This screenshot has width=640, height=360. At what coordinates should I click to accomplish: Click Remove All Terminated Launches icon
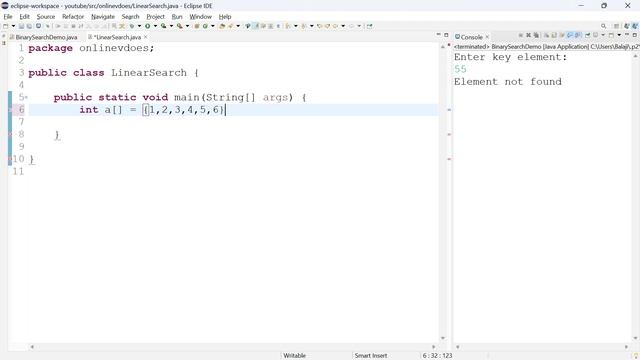pos(536,36)
